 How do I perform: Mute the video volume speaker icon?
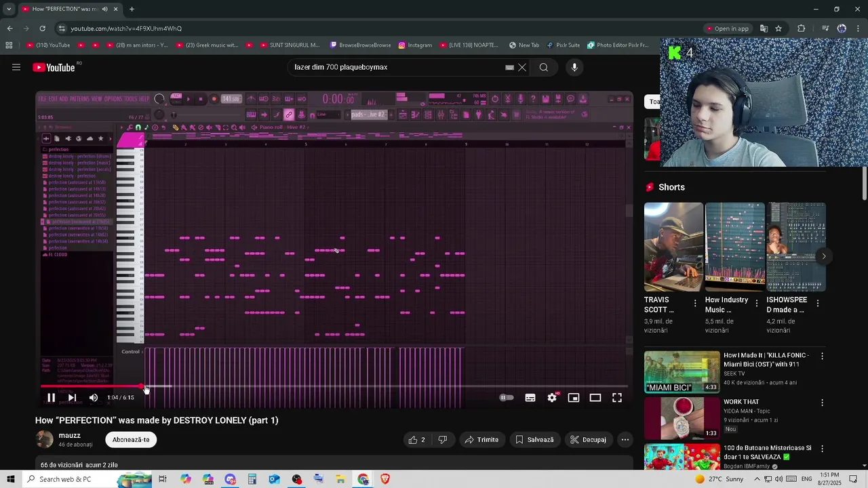click(x=94, y=398)
